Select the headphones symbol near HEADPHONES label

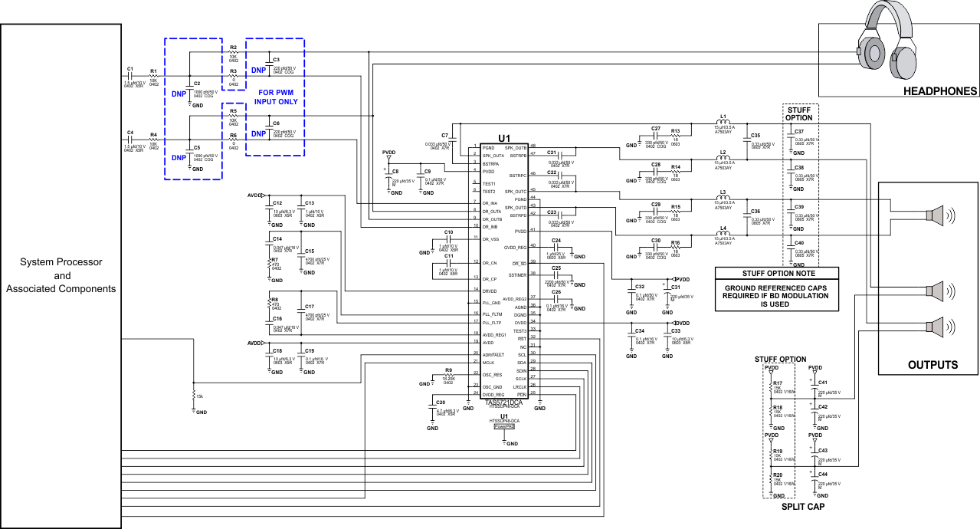coord(887,42)
